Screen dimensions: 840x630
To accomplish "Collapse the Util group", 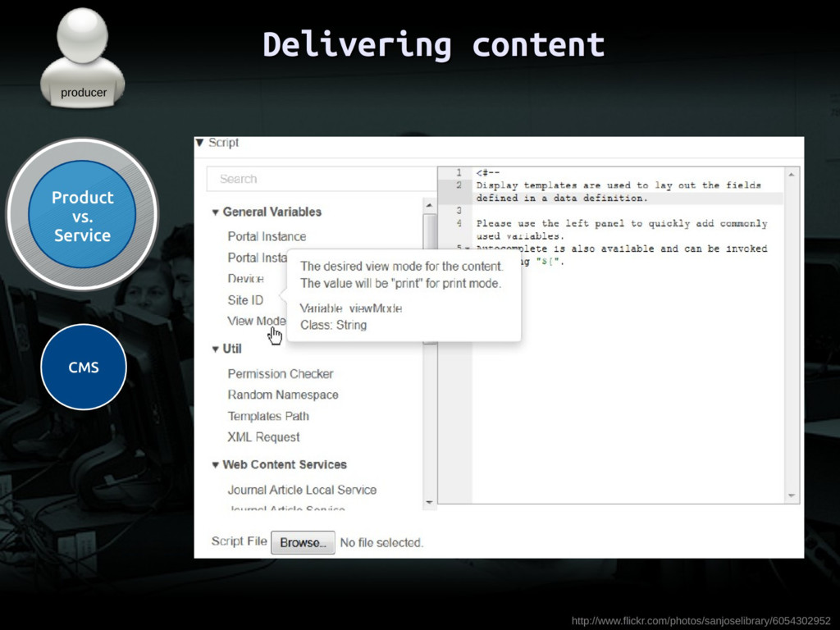I will click(215, 349).
